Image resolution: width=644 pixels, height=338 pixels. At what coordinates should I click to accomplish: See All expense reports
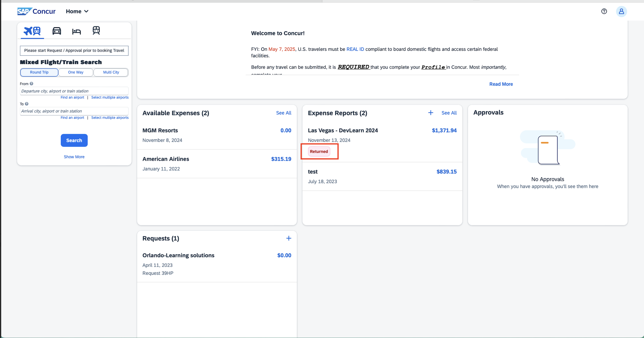(x=449, y=113)
